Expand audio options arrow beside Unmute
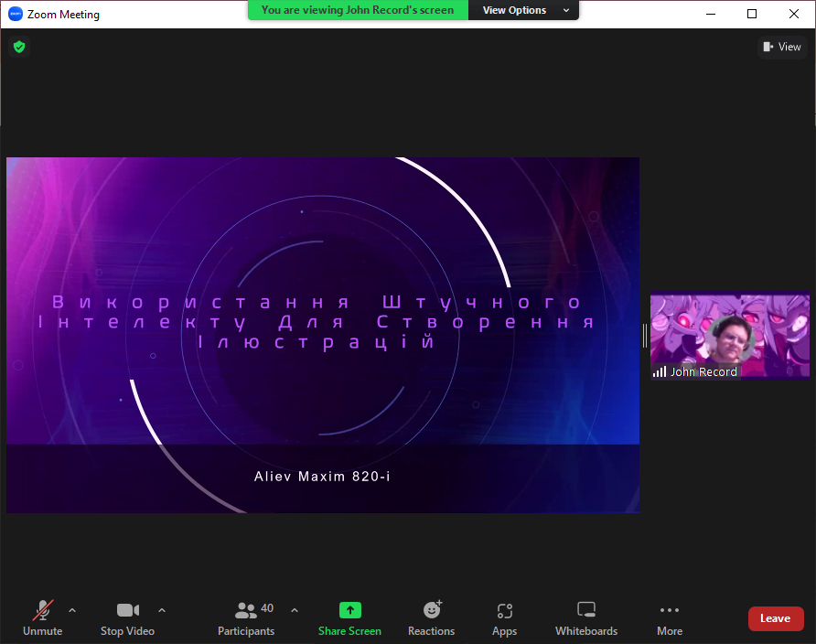Screen dimensions: 816x644 click(72, 610)
